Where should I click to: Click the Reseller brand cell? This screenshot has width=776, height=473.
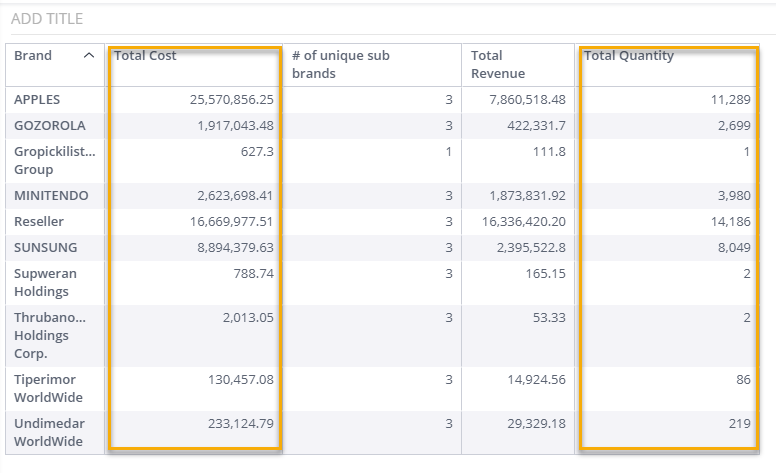39,222
